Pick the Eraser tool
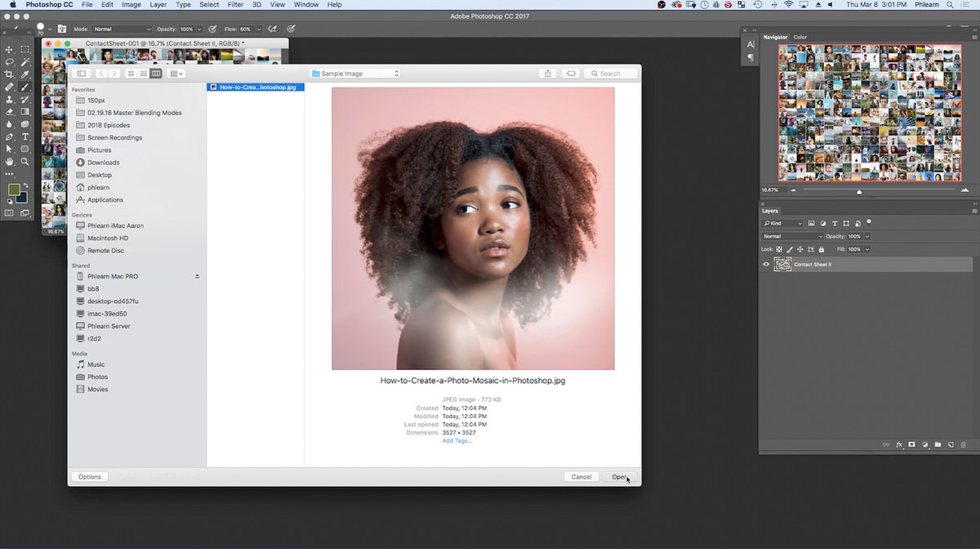Image resolution: width=980 pixels, height=549 pixels. coord(9,111)
